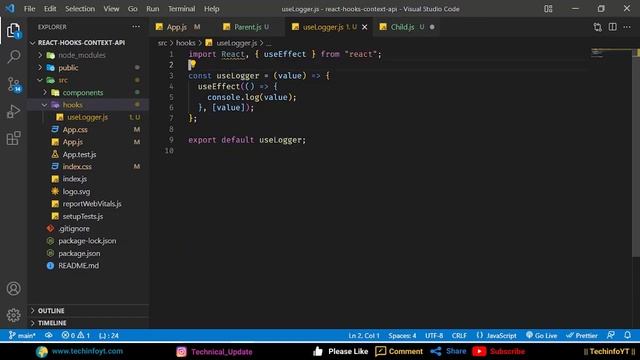The height and width of the screenshot is (360, 640).
Task: Open Explorer Views and More Actions ellipsis
Action: point(136,27)
